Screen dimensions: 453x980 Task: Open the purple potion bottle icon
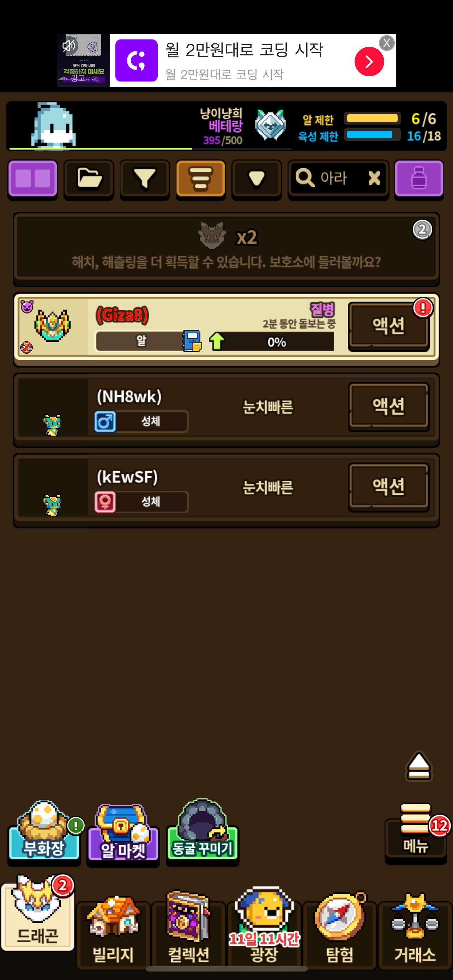coord(419,179)
